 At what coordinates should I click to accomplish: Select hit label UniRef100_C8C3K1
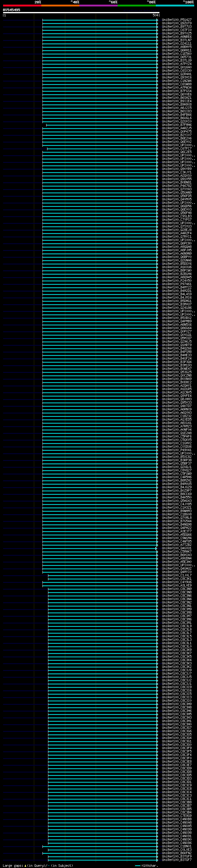point(177,579)
